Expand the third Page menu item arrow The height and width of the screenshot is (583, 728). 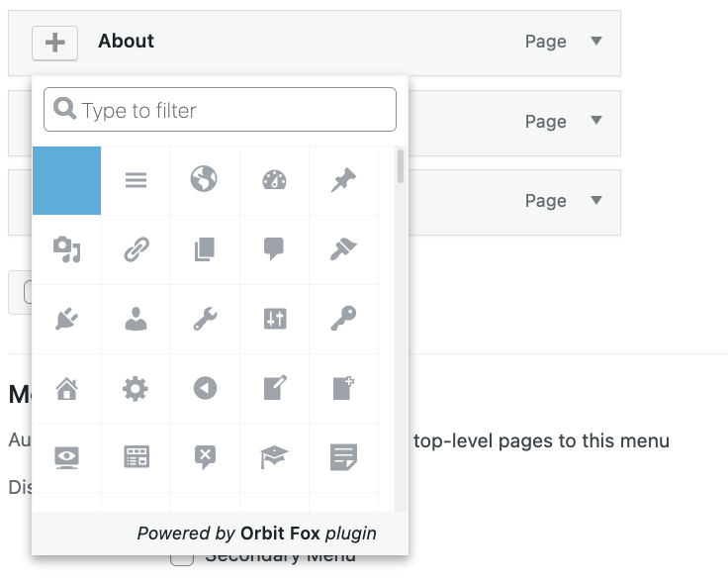coord(595,200)
